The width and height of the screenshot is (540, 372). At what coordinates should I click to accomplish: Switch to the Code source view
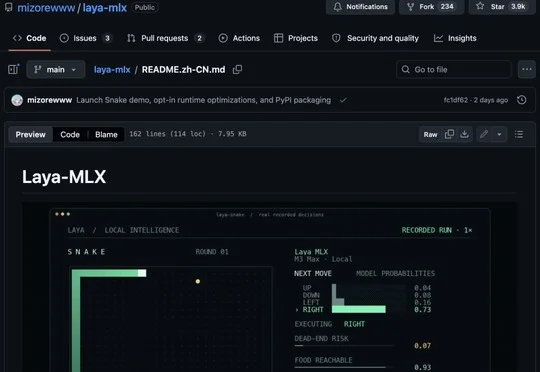(70, 135)
